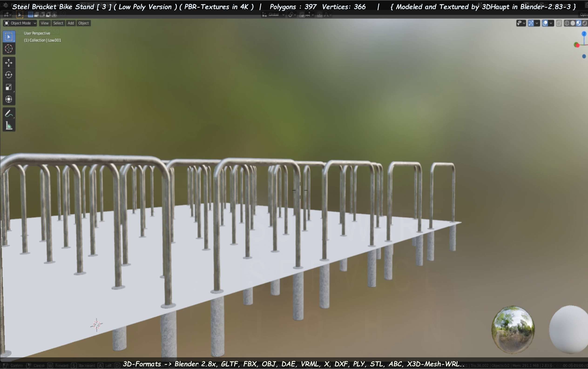The image size is (588, 369).
Task: Activate the Scale tool
Action: point(9,87)
